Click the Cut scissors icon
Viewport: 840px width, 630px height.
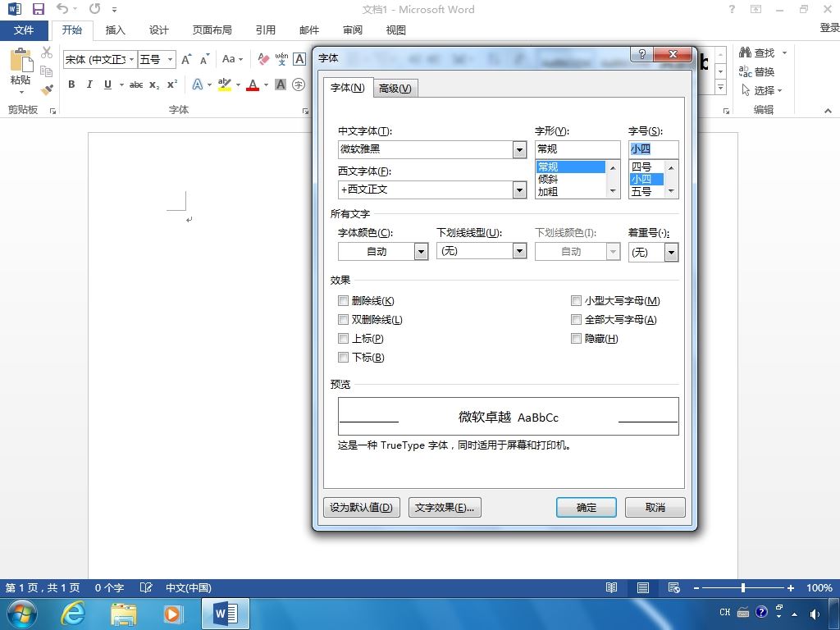(x=47, y=52)
